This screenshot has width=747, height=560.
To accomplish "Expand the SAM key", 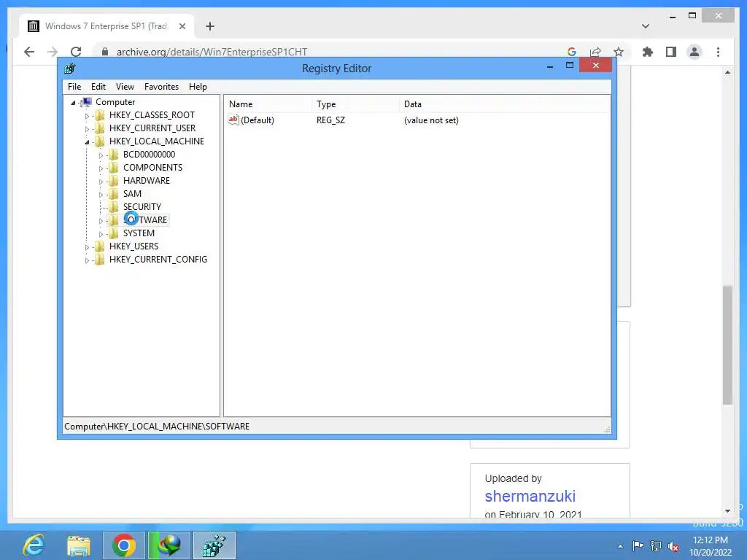I will (x=101, y=194).
